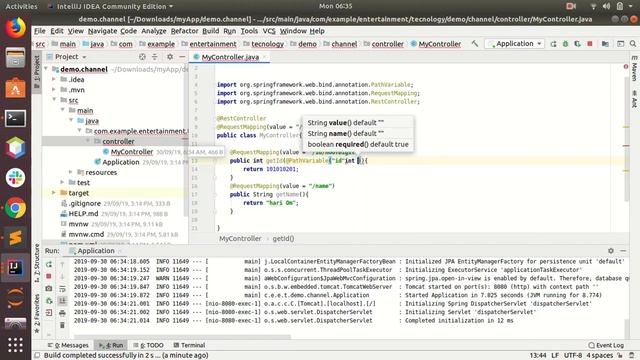This screenshot has height=360, width=640.
Task: Expand the .mvn folder
Action: click(x=54, y=89)
